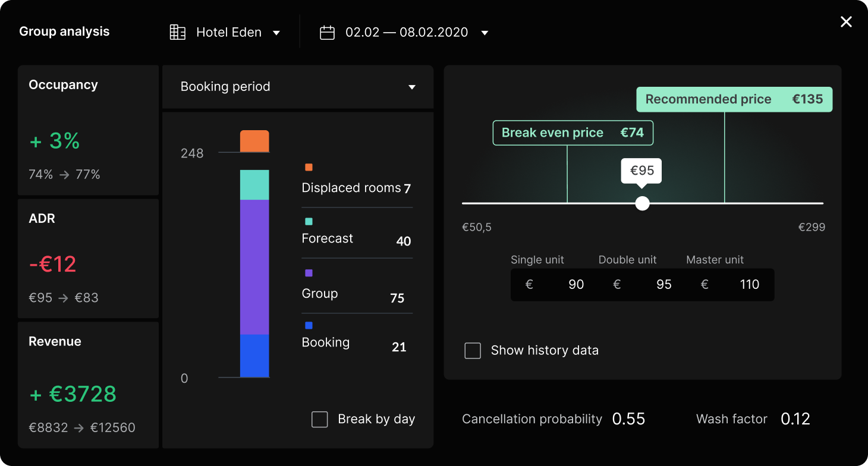Select the Revenue metric card
Viewport: 868px width, 466px height.
pyautogui.click(x=88, y=385)
